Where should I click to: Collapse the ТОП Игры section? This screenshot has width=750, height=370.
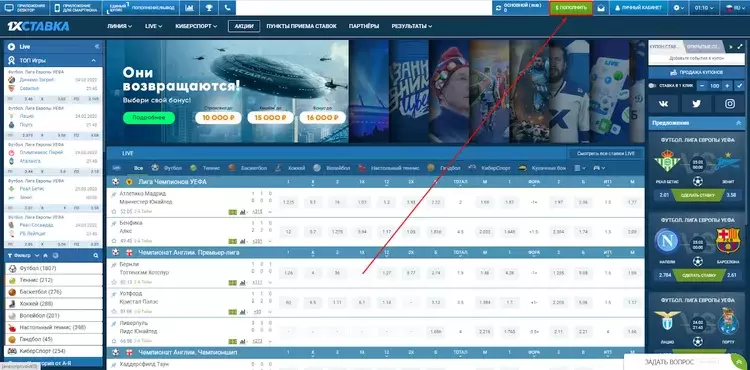click(x=93, y=61)
